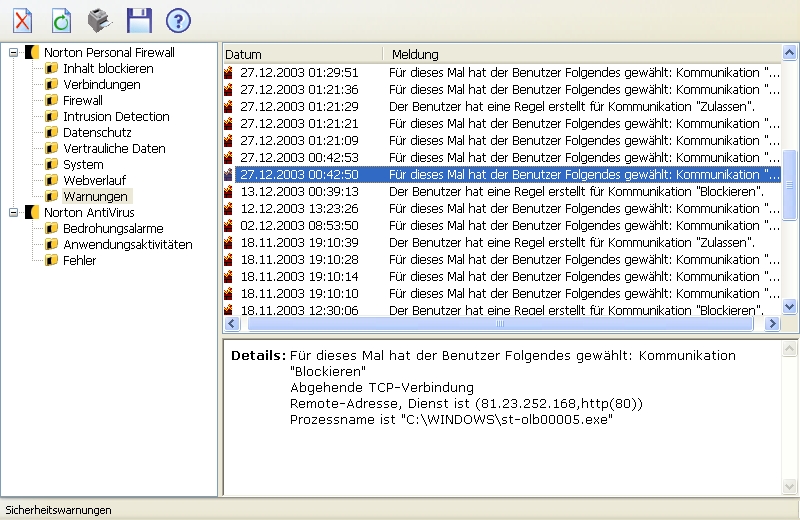This screenshot has width=800, height=520.
Task: Open help via the question mark icon
Action: (x=178, y=19)
